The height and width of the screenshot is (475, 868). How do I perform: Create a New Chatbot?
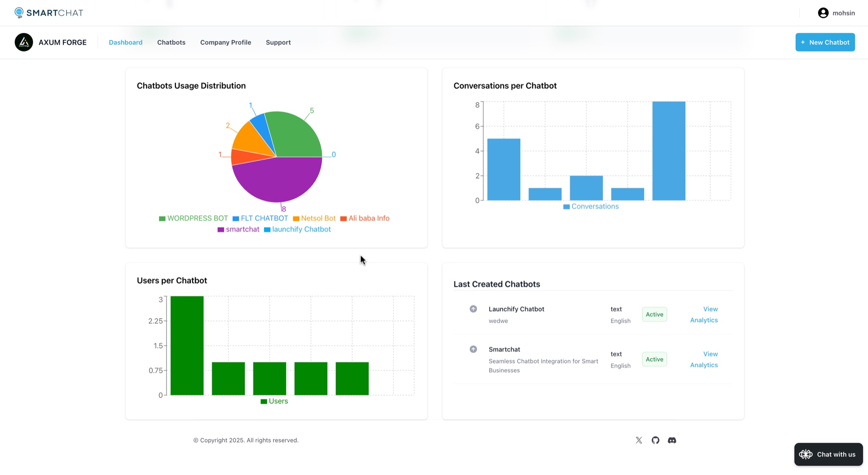(x=825, y=42)
